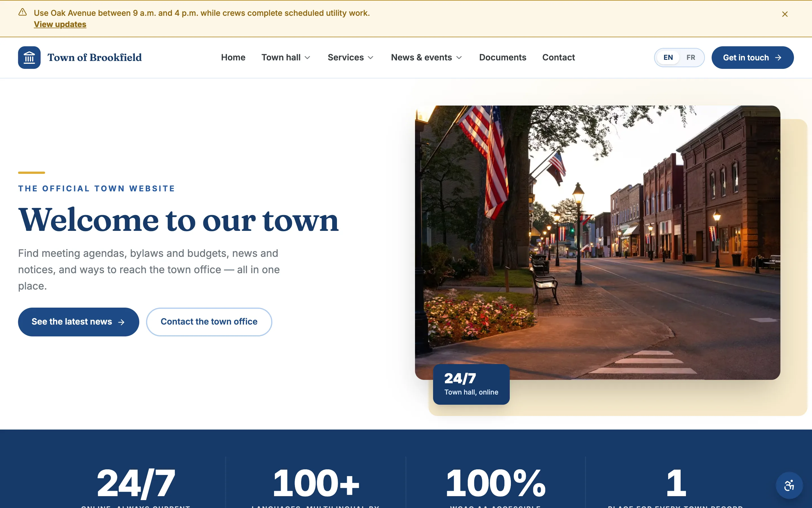The height and width of the screenshot is (508, 812).
Task: Click the 100+ languages statistic
Action: pos(316,484)
